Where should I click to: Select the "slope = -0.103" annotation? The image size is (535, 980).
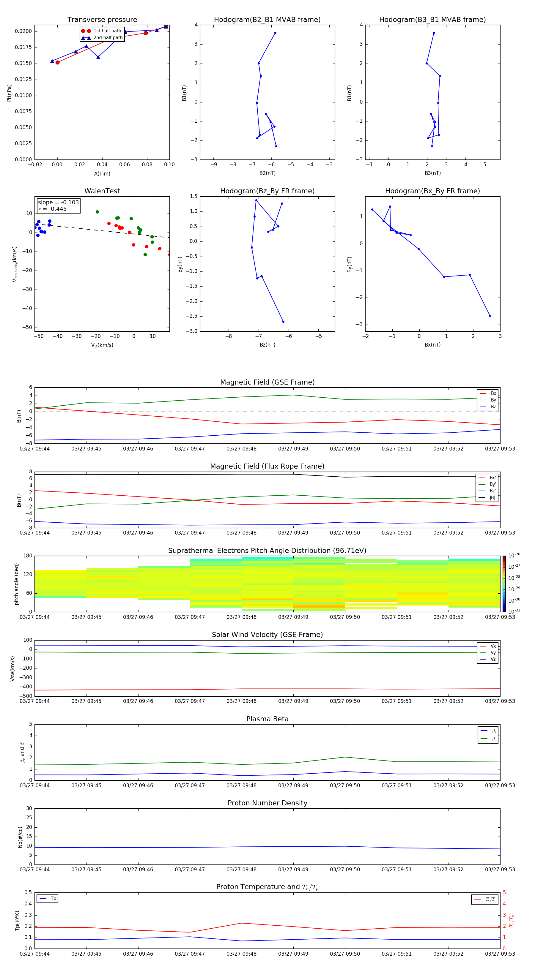(x=58, y=203)
